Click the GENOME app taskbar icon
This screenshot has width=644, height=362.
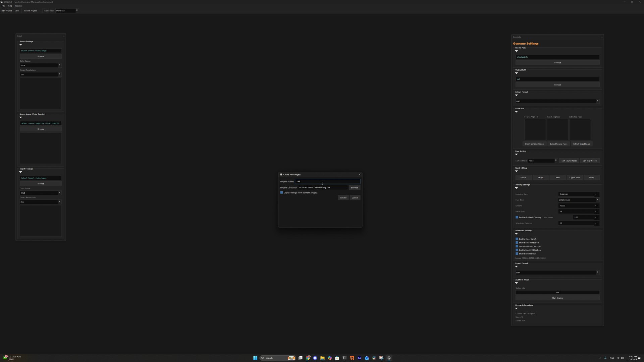tap(389, 358)
